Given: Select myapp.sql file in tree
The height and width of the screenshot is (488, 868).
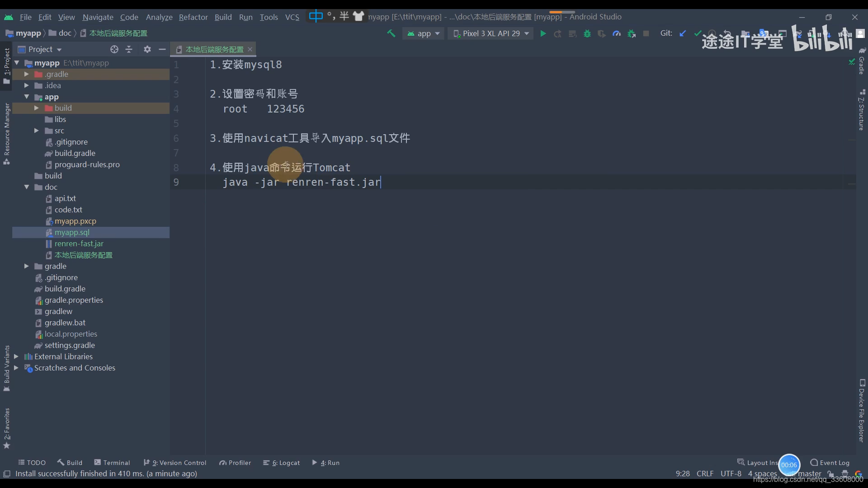Looking at the screenshot, I should 72,232.
